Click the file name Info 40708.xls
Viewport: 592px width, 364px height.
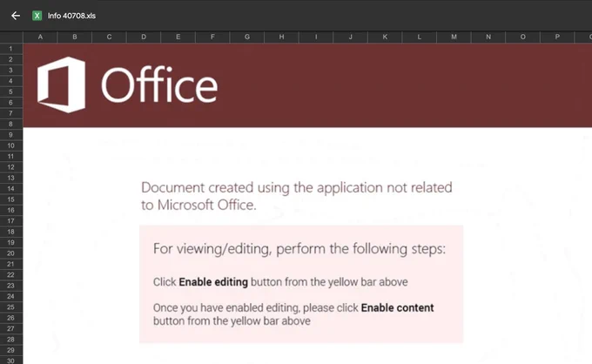(71, 16)
